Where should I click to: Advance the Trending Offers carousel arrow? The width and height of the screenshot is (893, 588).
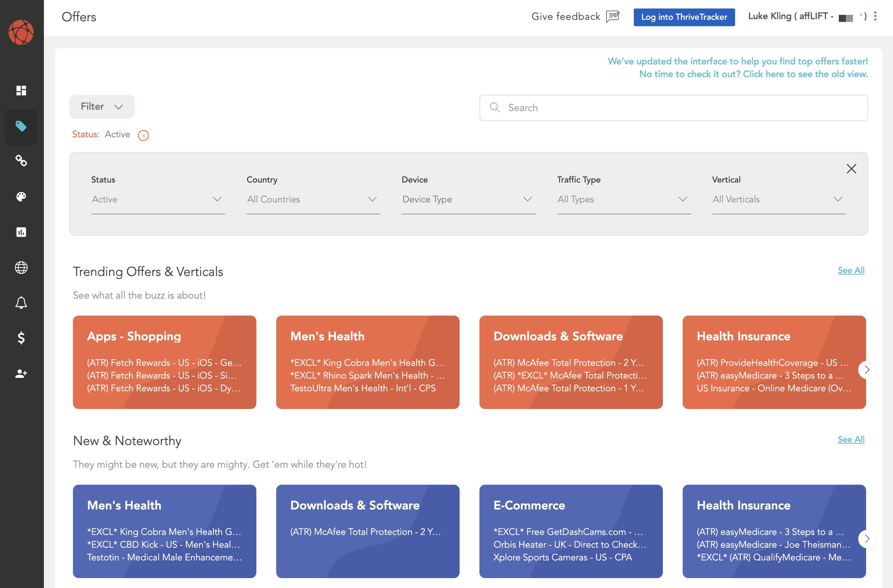pyautogui.click(x=867, y=370)
